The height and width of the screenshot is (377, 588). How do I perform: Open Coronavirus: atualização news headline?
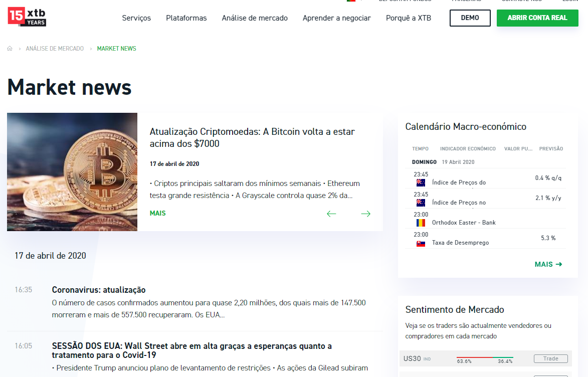coord(99,290)
